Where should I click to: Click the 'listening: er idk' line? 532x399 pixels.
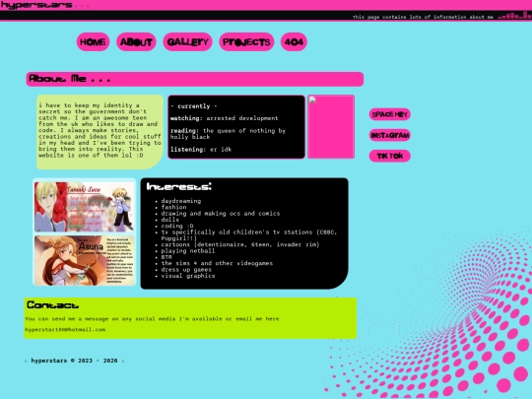pyautogui.click(x=201, y=150)
